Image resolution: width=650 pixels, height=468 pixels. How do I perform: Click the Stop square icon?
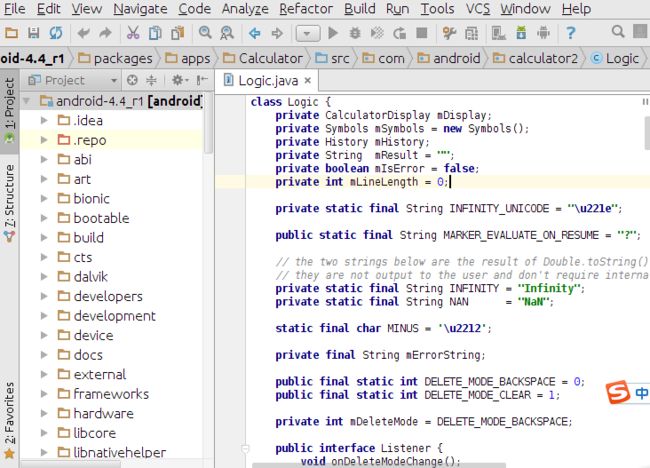[x=422, y=32]
